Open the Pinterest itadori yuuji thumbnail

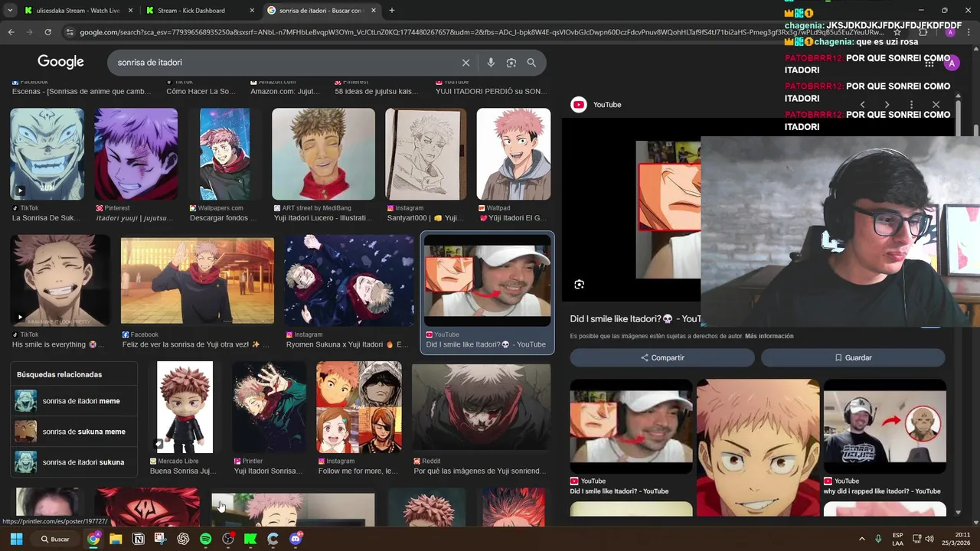136,154
